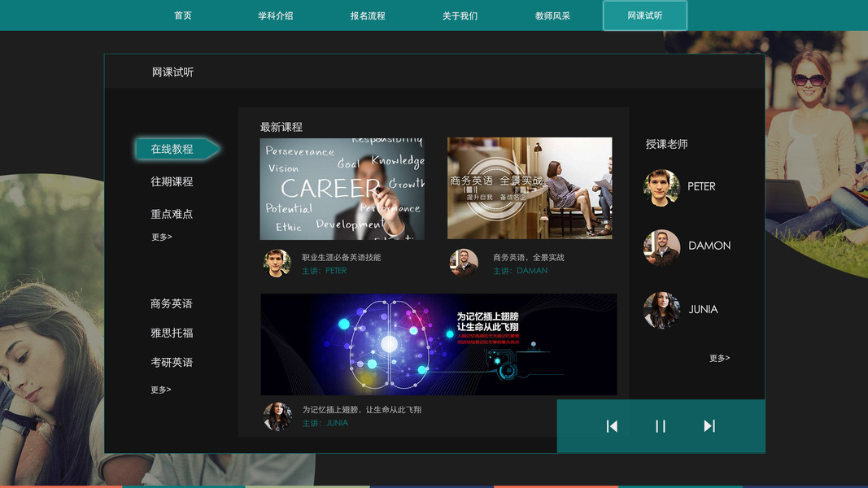
Task: Open the 商务英语 category
Action: click(171, 303)
